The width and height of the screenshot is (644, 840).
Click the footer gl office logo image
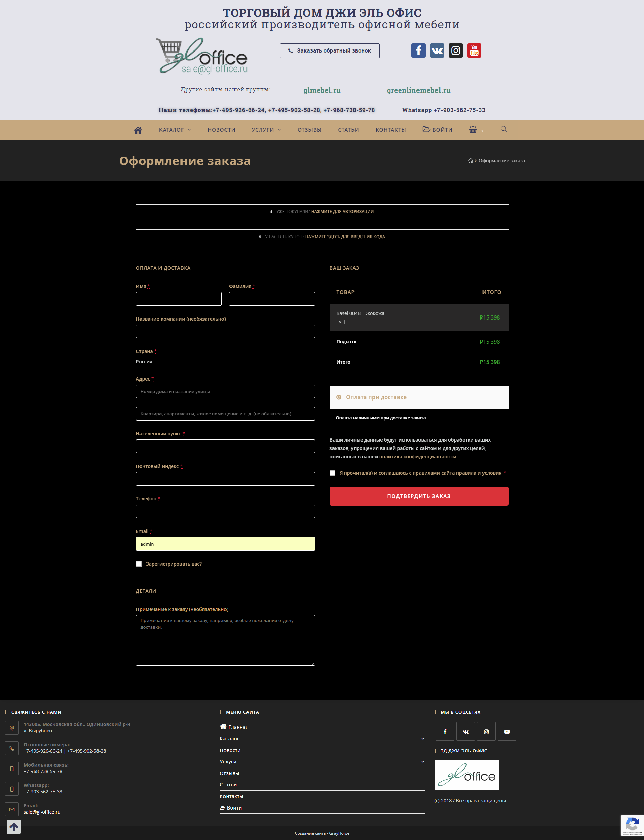pyautogui.click(x=467, y=774)
